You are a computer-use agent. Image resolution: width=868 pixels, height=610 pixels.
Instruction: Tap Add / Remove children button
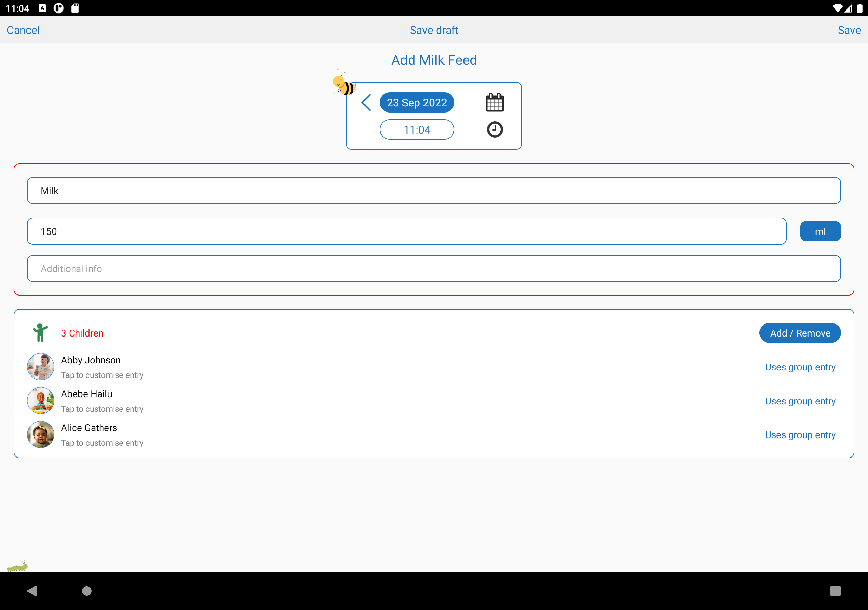tap(800, 333)
